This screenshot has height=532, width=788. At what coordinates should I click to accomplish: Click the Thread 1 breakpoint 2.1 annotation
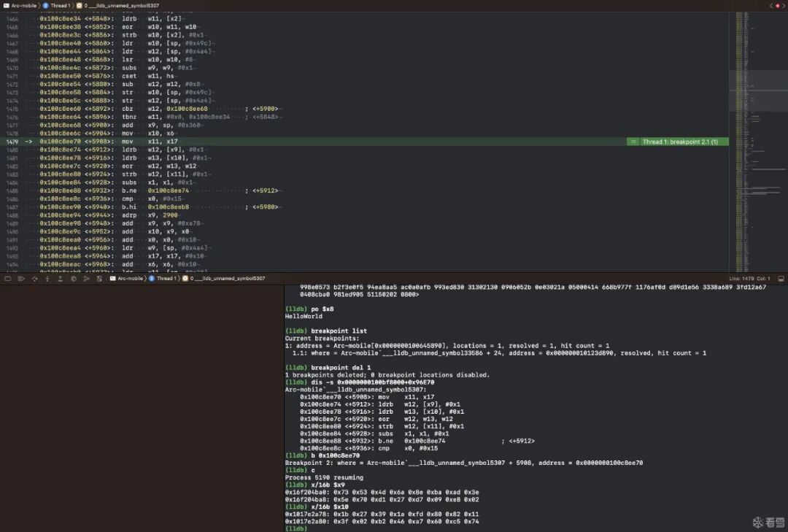pos(678,142)
